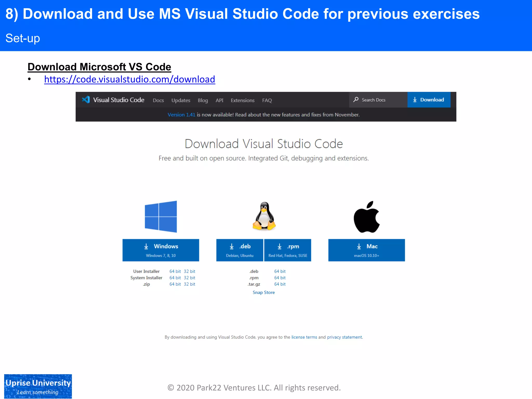This screenshot has height=399, width=532.
Task: Select Linux .deb 64 bit link
Action: (x=280, y=271)
